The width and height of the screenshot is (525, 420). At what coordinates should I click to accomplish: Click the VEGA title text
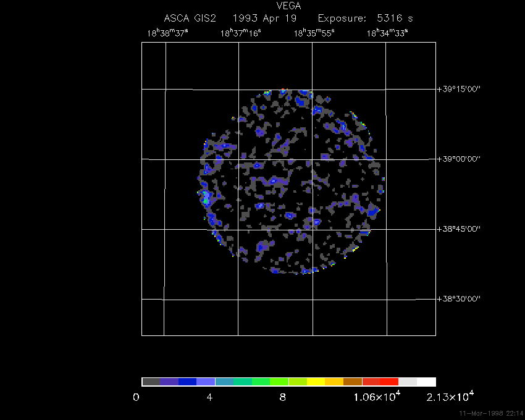pyautogui.click(x=288, y=6)
